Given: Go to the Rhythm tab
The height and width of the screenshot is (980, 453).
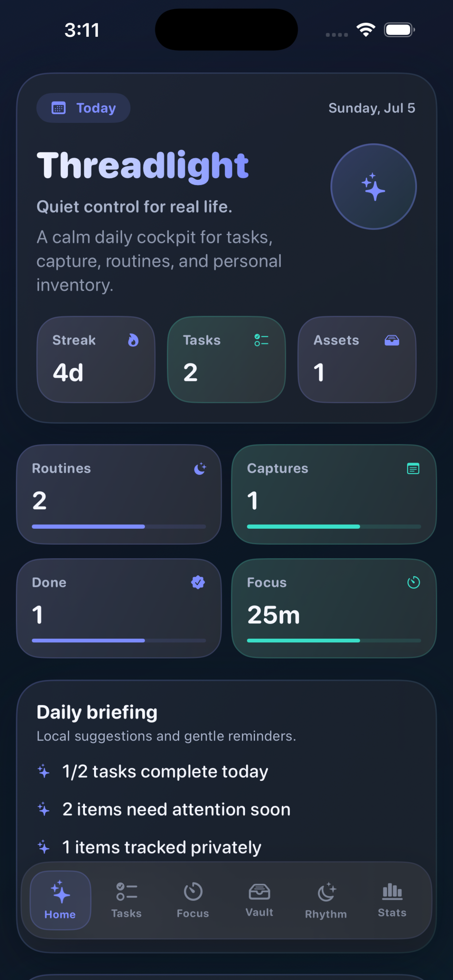Looking at the screenshot, I should 326,900.
